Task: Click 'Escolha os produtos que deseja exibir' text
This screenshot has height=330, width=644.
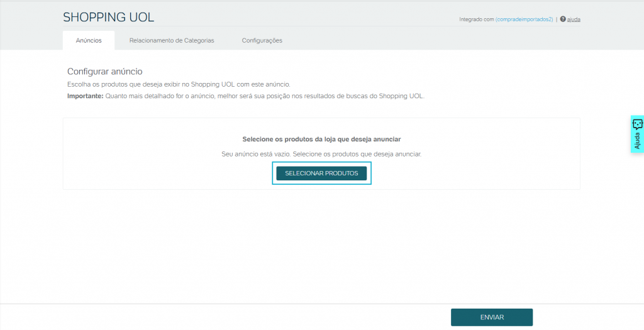Action: (179, 85)
